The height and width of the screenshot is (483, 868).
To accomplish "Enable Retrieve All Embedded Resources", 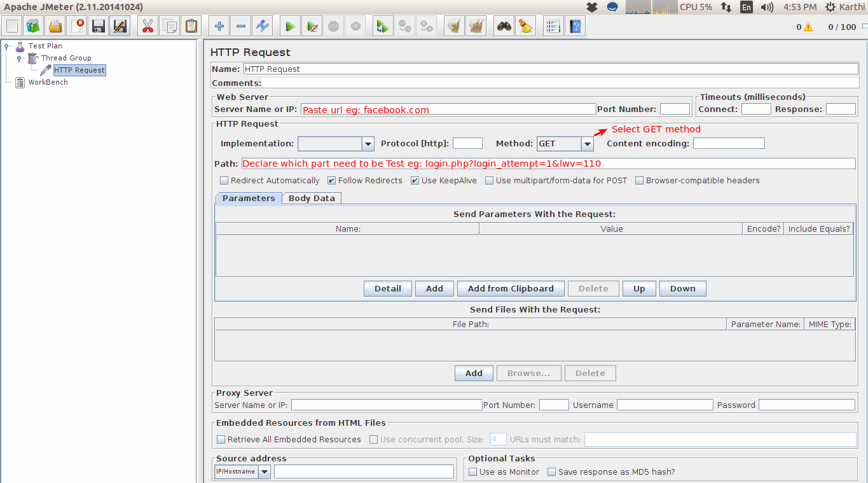I will (x=221, y=440).
